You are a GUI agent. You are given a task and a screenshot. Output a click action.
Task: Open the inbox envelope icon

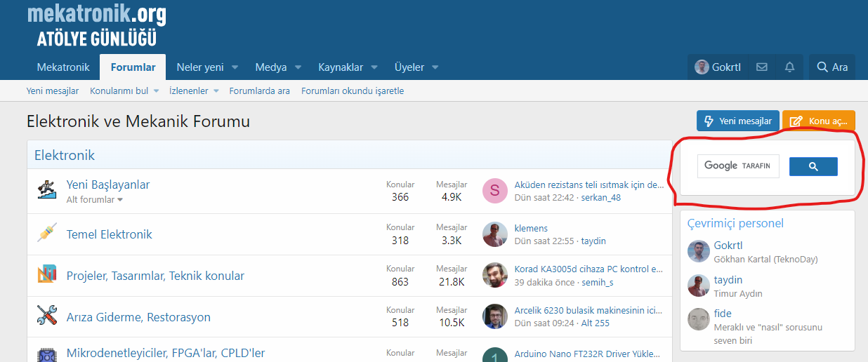[761, 67]
